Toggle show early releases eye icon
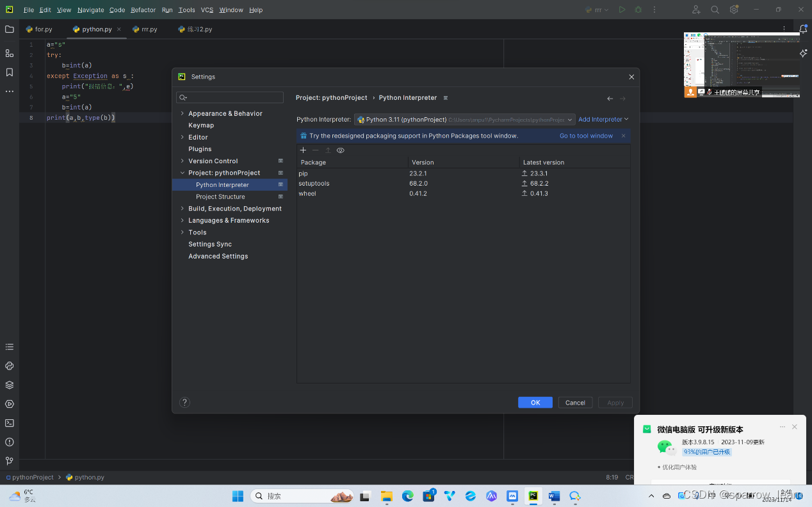This screenshot has height=507, width=812. click(341, 150)
